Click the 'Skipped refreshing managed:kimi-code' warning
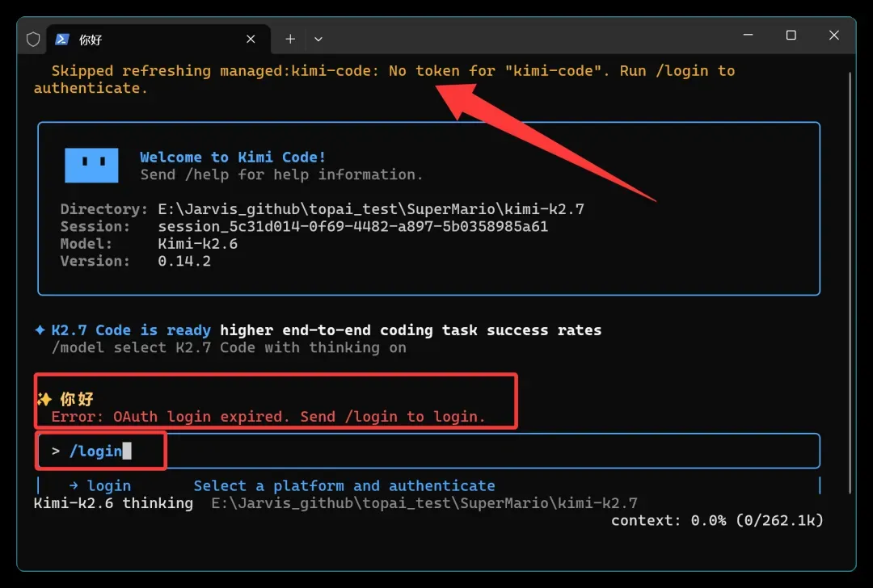Image resolution: width=873 pixels, height=588 pixels. click(x=384, y=79)
